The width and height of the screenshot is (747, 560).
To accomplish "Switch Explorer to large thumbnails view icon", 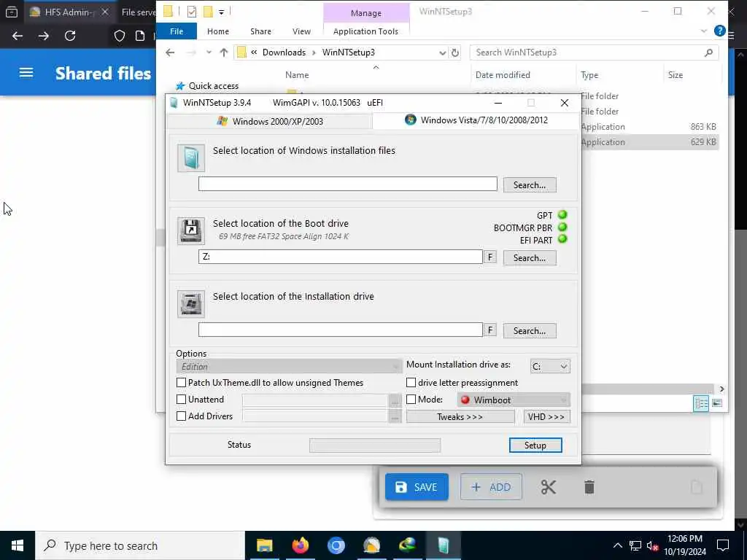I will [717, 403].
